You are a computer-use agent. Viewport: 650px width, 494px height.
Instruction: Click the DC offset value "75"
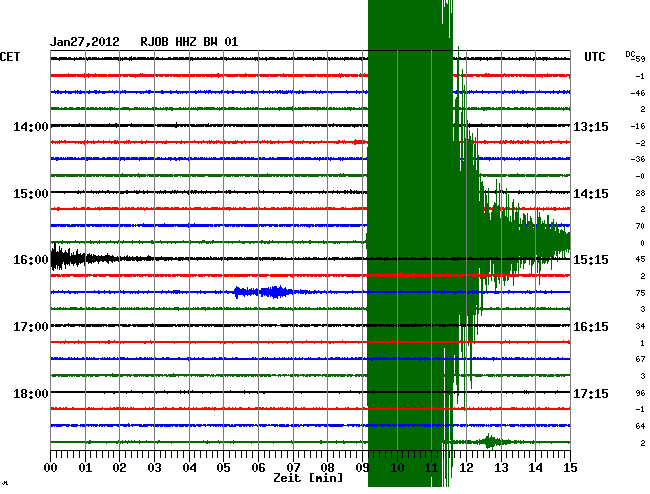640,293
